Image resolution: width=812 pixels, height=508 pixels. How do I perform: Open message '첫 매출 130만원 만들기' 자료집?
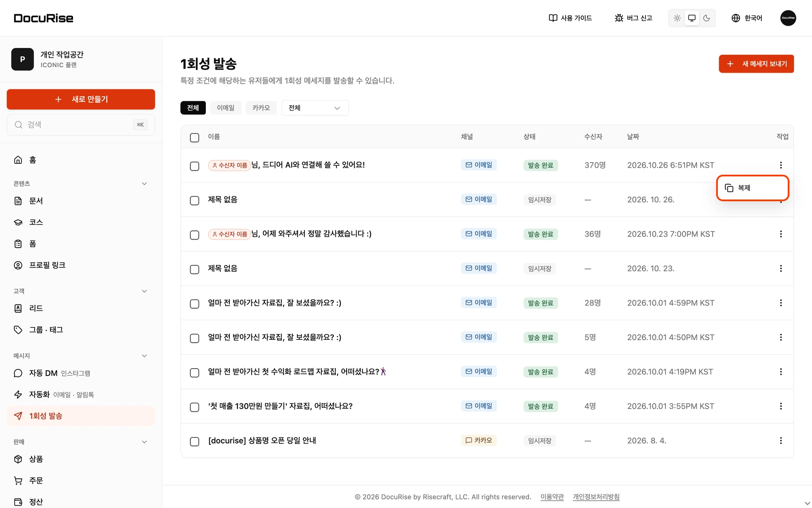pos(281,406)
